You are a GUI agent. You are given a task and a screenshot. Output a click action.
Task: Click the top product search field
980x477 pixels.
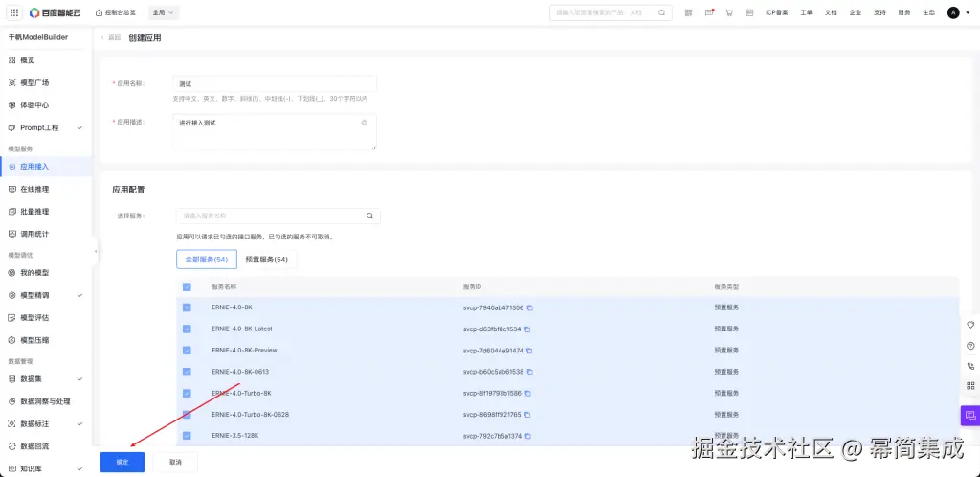[x=611, y=12]
